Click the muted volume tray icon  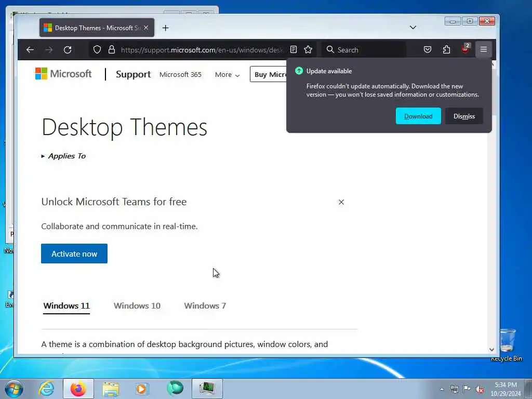[x=480, y=389]
